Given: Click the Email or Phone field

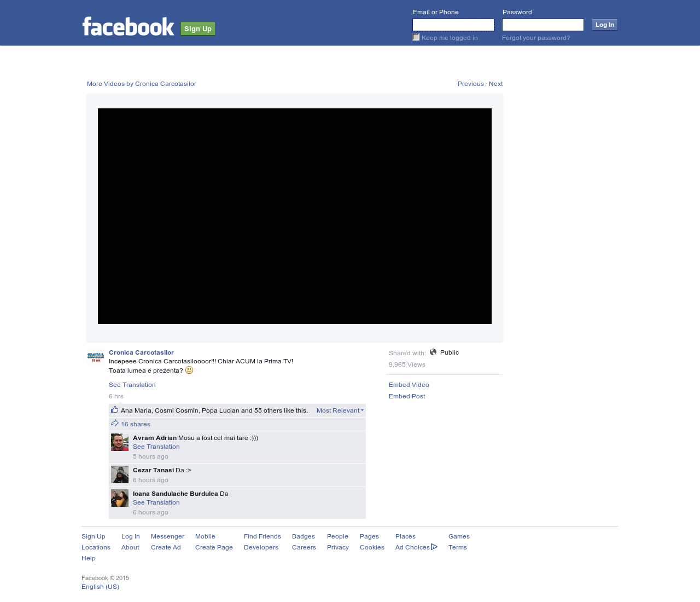Looking at the screenshot, I should pos(453,25).
